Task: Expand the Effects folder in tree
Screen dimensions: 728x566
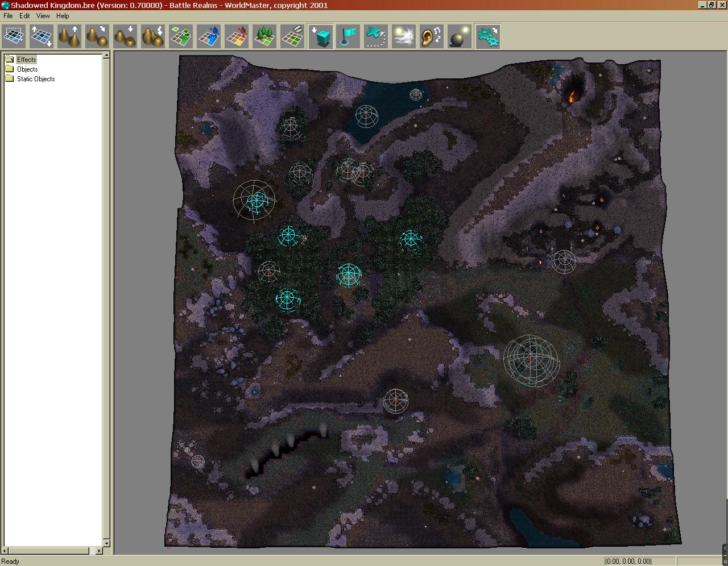Action: click(x=26, y=60)
